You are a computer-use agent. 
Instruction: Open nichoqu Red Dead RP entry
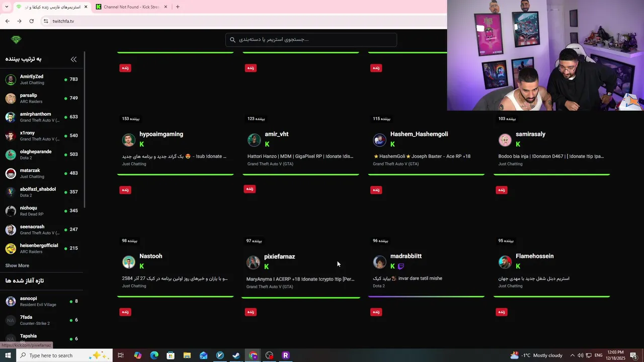42,211
